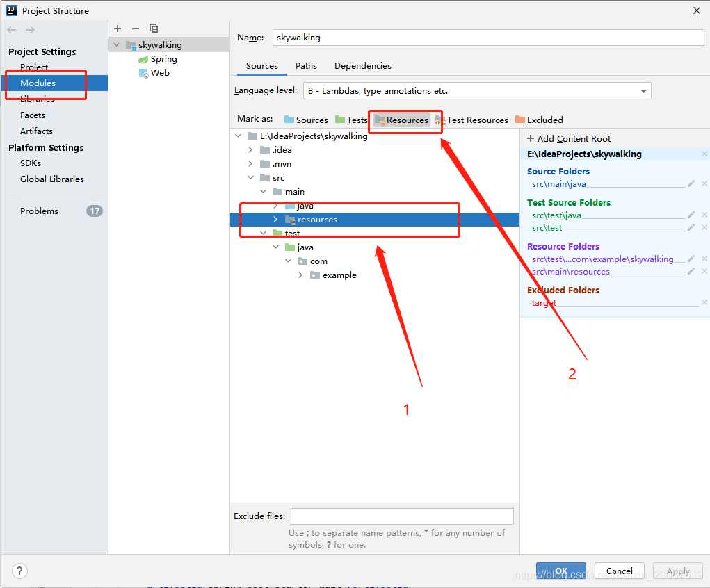Viewport: 710px width, 588px height.
Task: Click Add Content Root
Action: pos(569,139)
